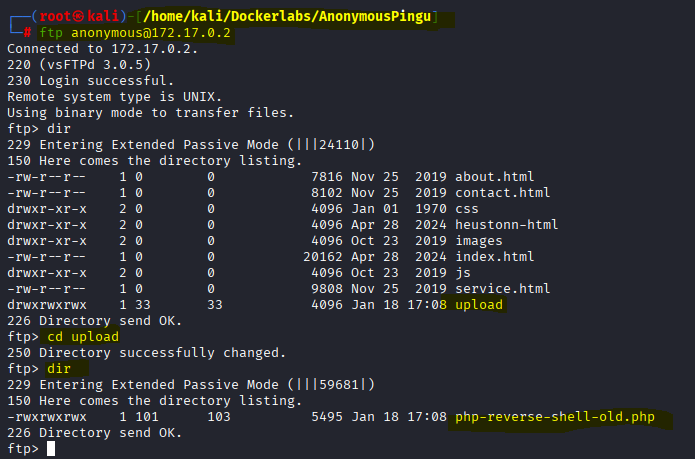Click the js directory name
The height and width of the screenshot is (459, 695).
pos(463,272)
